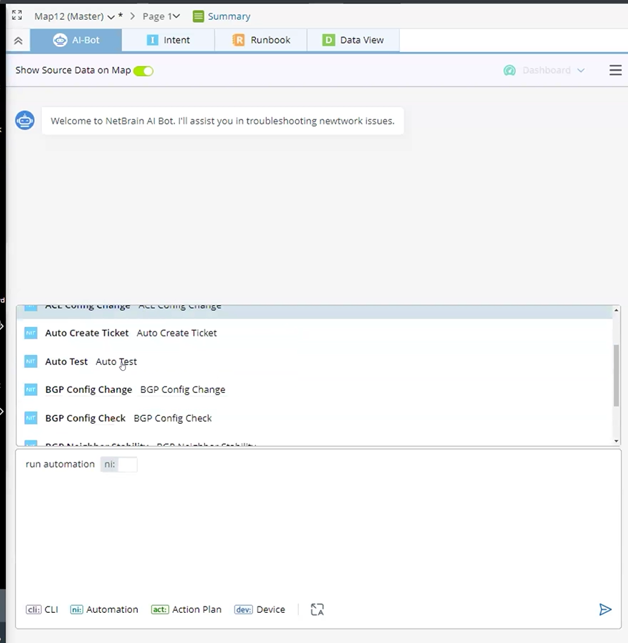
Task: Select the BGP Config Change automation
Action: tap(315, 390)
